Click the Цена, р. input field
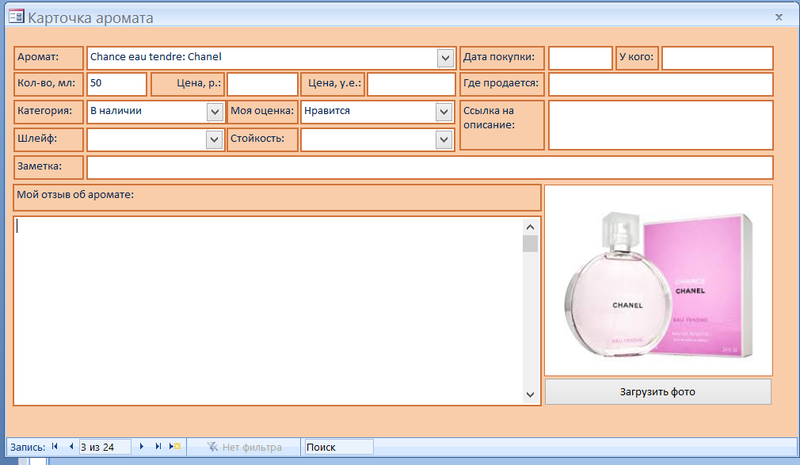This screenshot has width=800, height=465. 262,84
